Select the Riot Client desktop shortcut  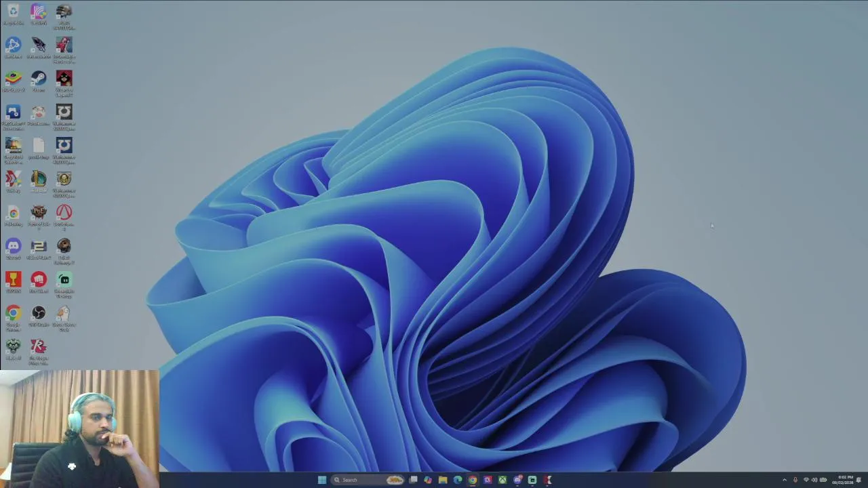click(39, 282)
